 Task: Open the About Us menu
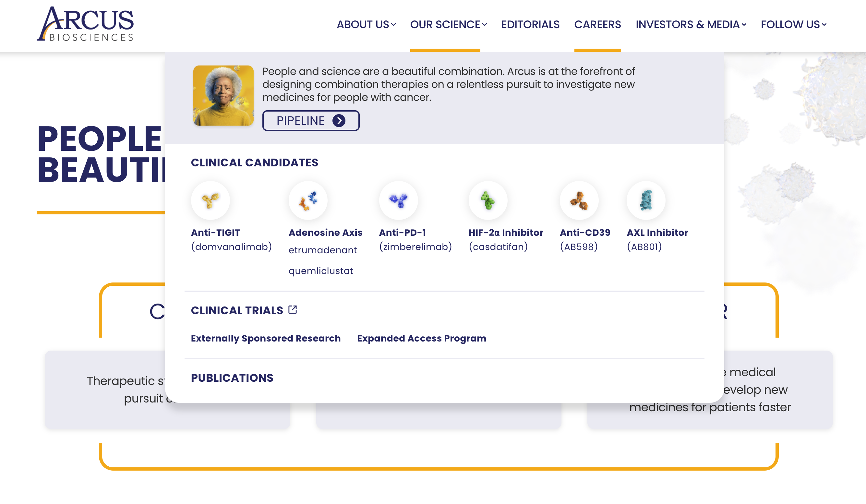[363, 24]
